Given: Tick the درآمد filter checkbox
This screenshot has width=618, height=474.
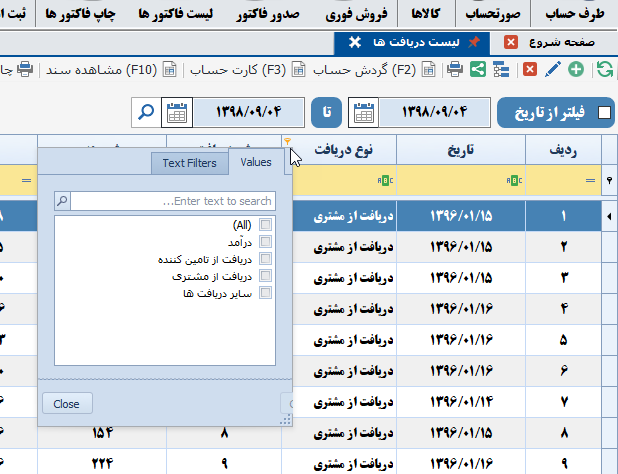Looking at the screenshot, I should [x=265, y=242].
